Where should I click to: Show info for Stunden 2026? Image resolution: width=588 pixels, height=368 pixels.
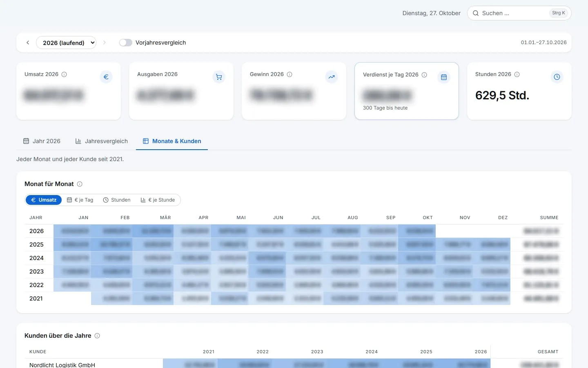click(517, 74)
